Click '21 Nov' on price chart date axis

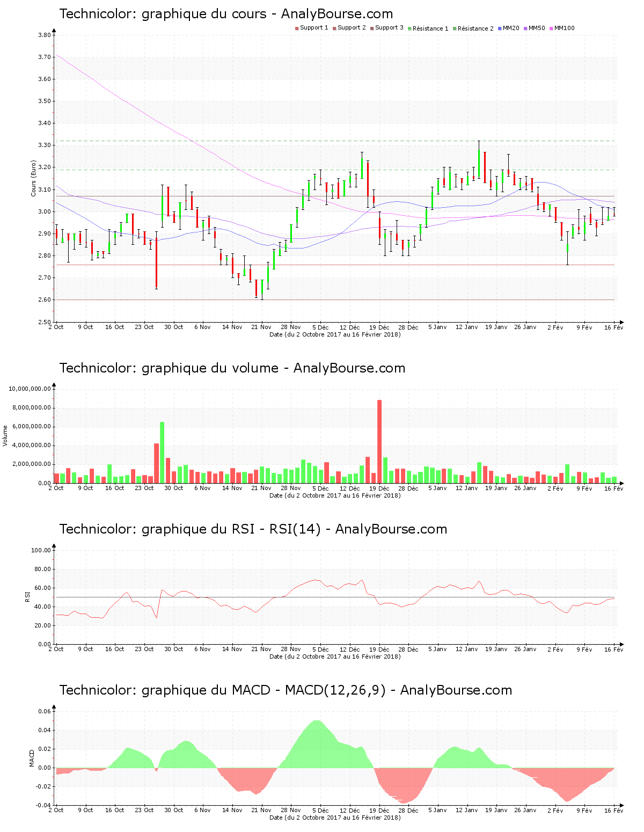(x=261, y=327)
